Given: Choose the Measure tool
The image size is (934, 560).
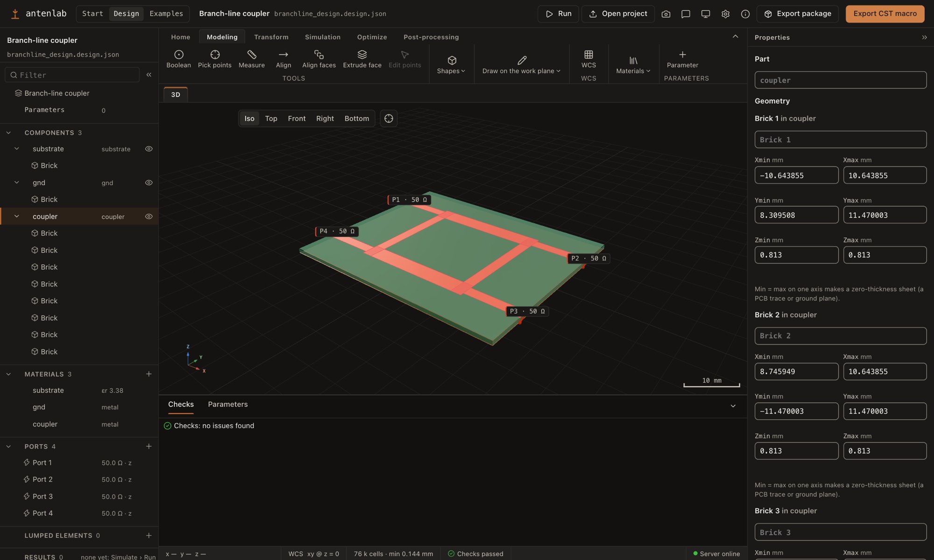Looking at the screenshot, I should point(251,59).
